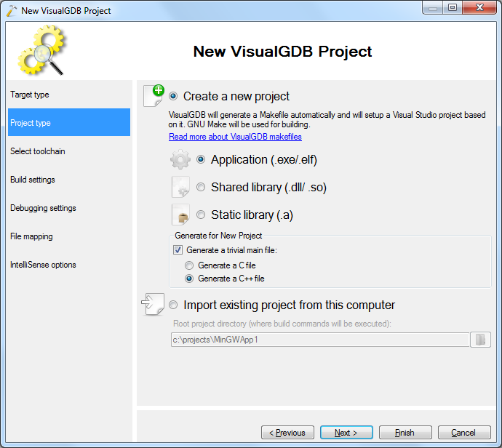Click the Finish button
This screenshot has height=448, width=502.
tap(405, 433)
